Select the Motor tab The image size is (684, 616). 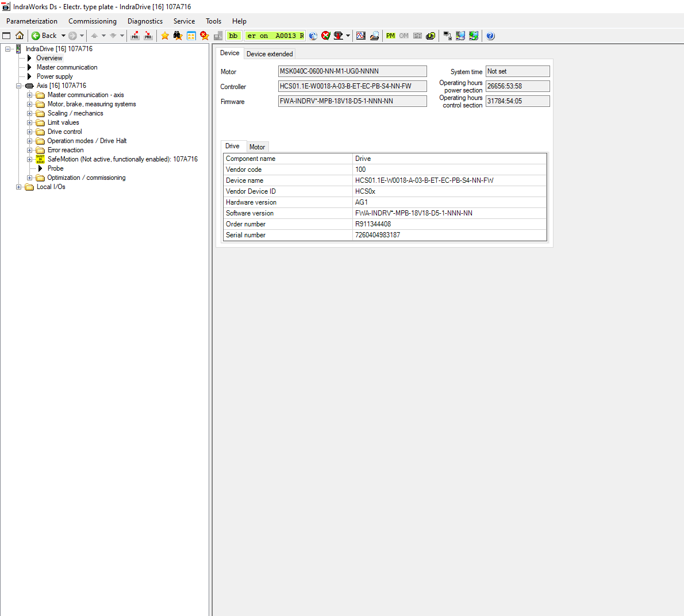(x=257, y=147)
